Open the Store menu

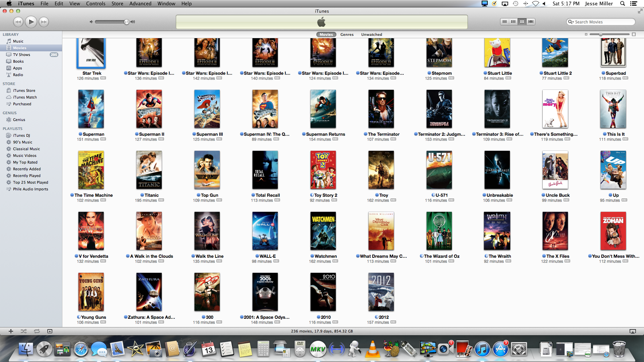(117, 4)
